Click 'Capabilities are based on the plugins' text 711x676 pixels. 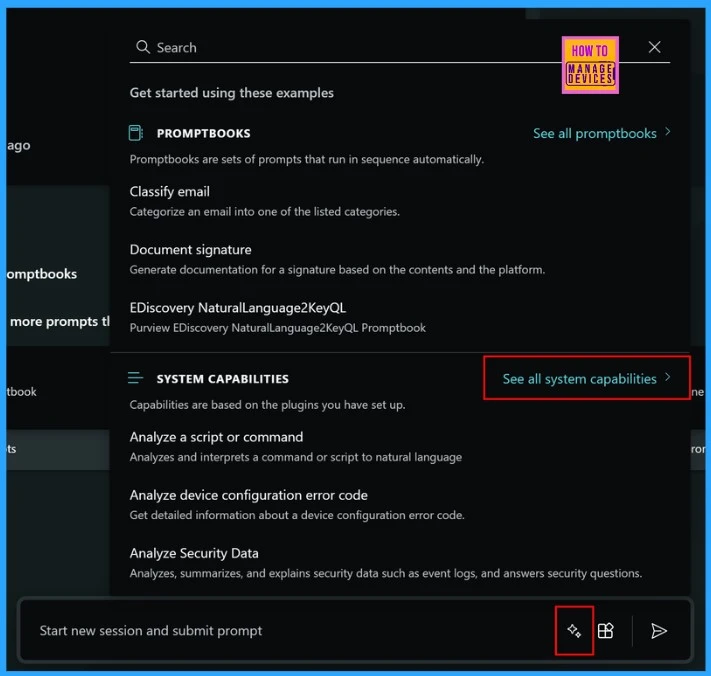click(268, 405)
